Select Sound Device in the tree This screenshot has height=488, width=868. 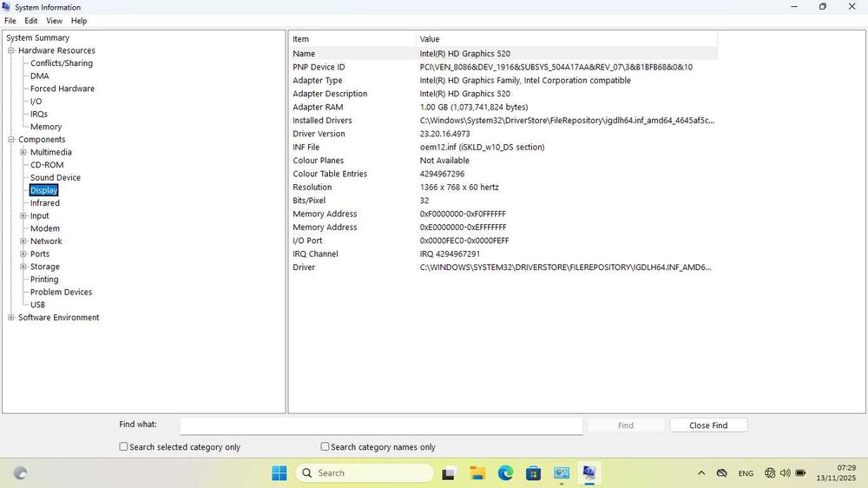[56, 178]
